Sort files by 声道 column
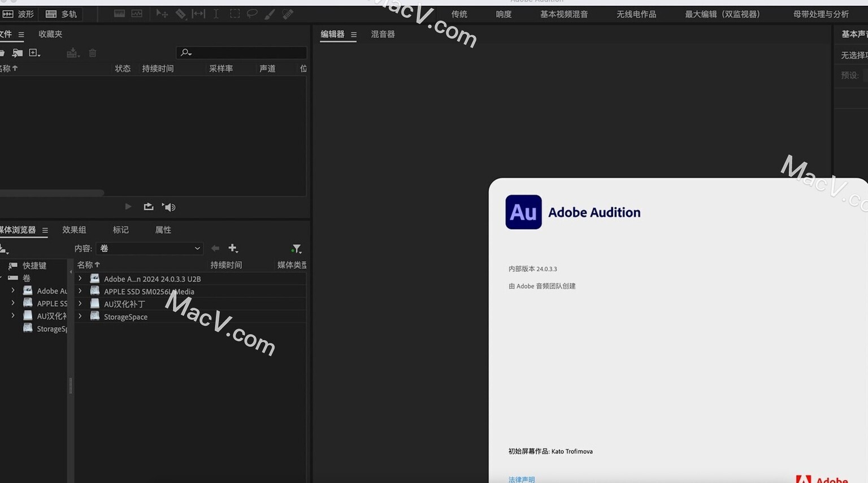Image resolution: width=868 pixels, height=483 pixels. coord(267,68)
